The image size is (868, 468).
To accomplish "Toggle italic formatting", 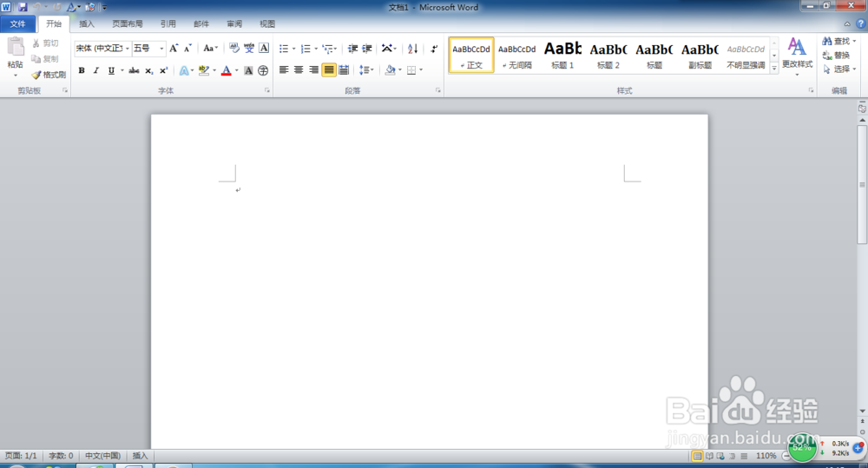I will pyautogui.click(x=95, y=71).
